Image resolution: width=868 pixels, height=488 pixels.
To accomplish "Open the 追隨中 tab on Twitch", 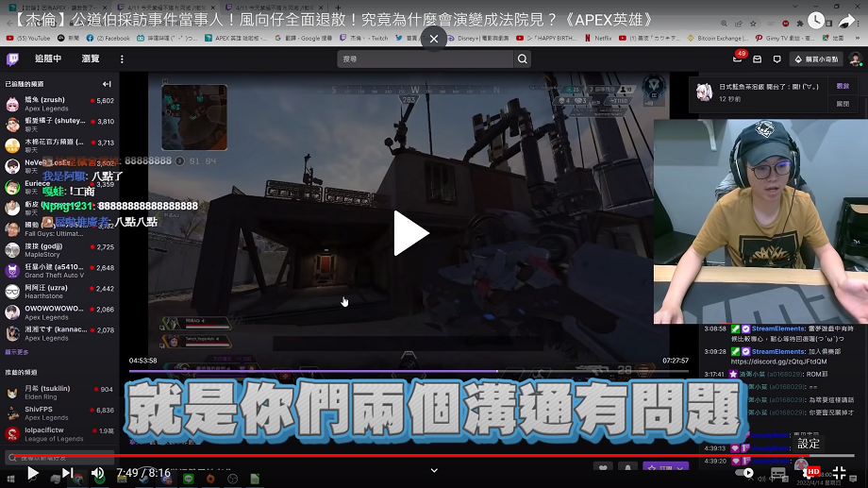I will [48, 59].
